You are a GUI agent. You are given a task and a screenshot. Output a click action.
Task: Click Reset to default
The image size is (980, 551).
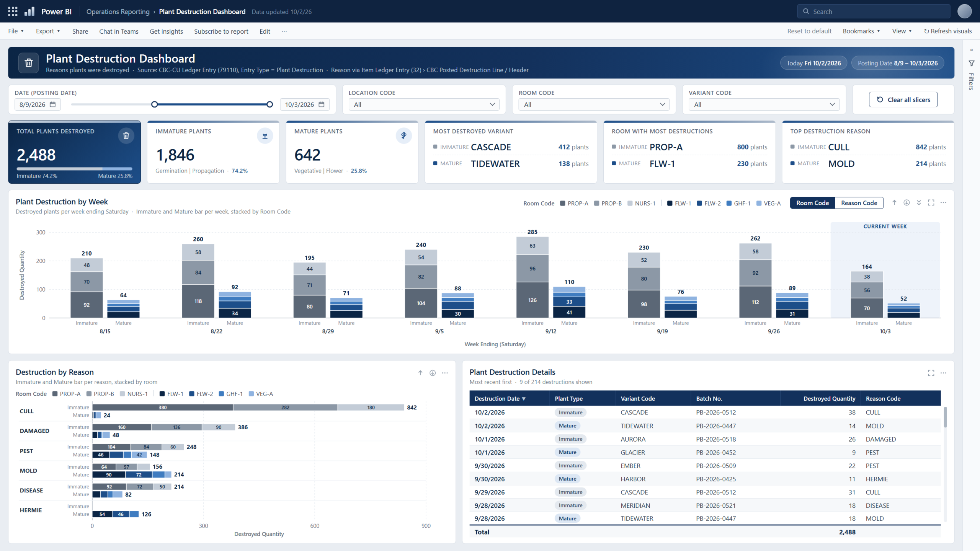coord(809,31)
